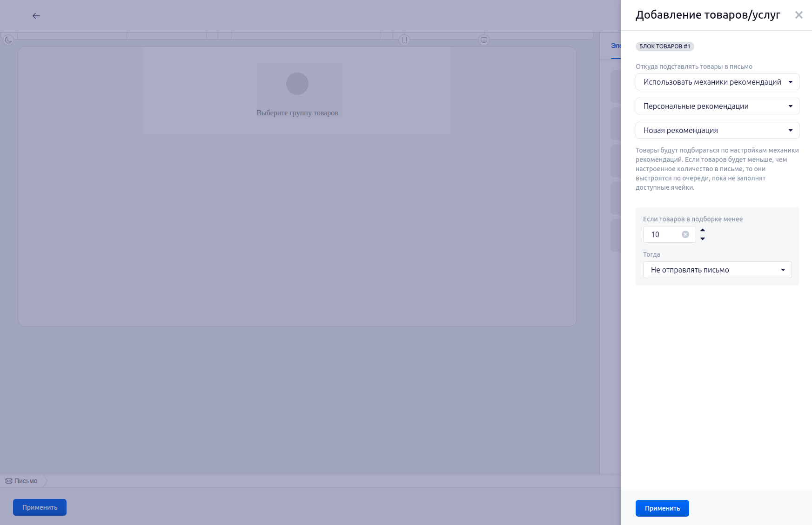Open the Новая рекомендация dropdown
Screen dimensions: 812x525
[717, 130]
